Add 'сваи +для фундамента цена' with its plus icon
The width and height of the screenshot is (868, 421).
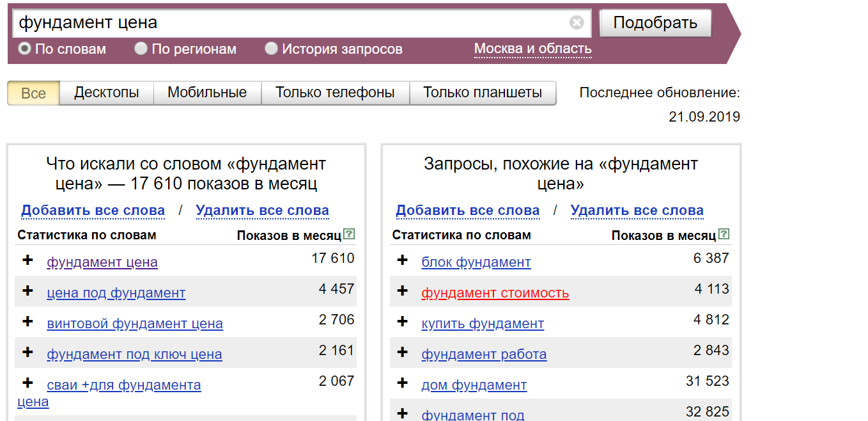point(27,383)
